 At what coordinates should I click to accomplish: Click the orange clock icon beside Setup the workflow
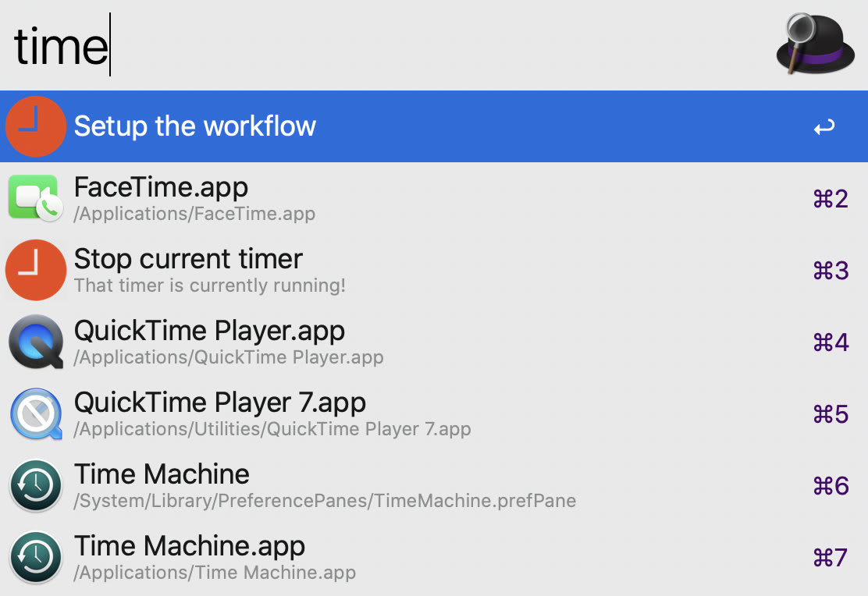point(36,126)
